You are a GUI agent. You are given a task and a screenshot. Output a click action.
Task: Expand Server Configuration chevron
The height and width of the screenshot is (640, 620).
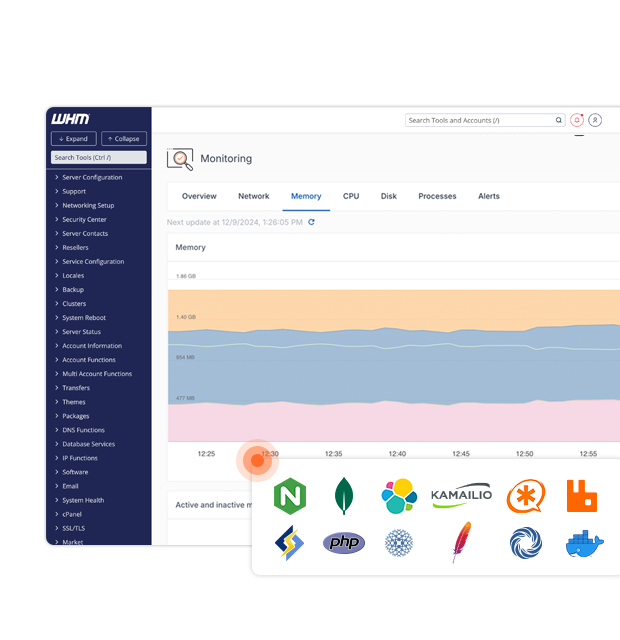point(57,177)
